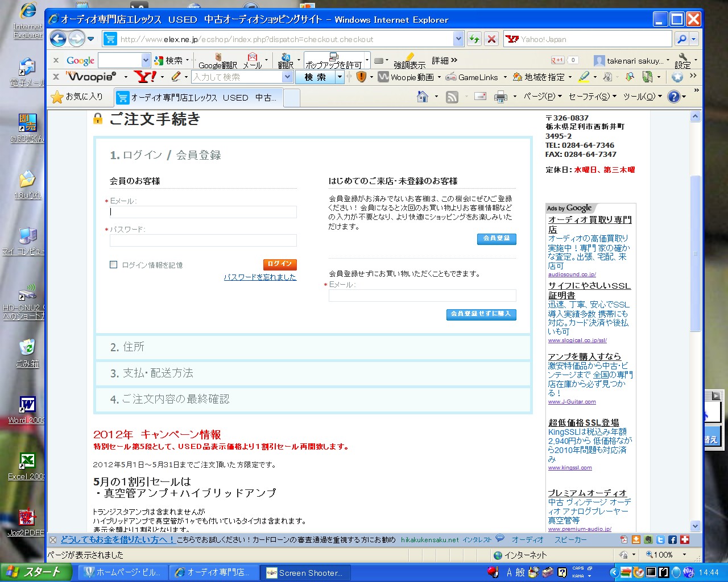Expand the address bar URL dropdown

(x=458, y=39)
